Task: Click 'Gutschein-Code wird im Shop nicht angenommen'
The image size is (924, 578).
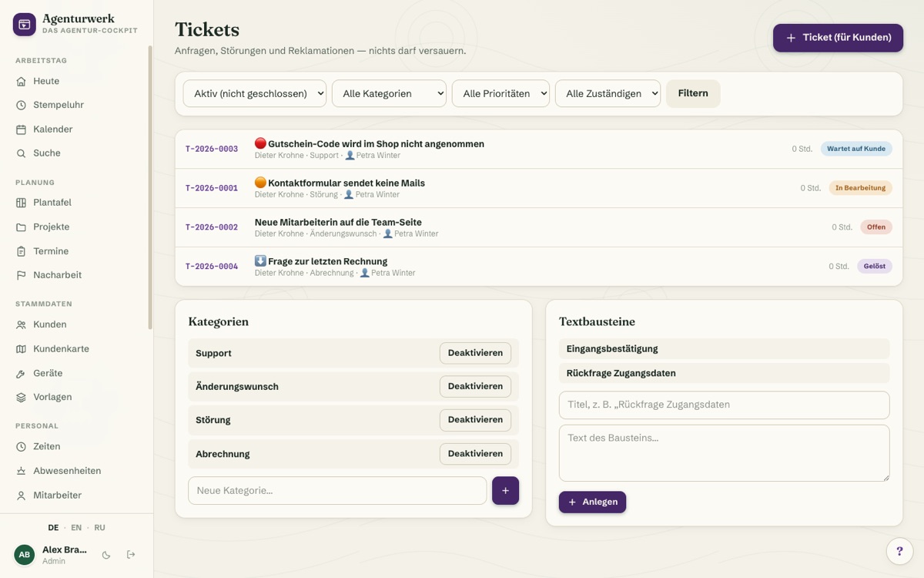Action: [376, 144]
